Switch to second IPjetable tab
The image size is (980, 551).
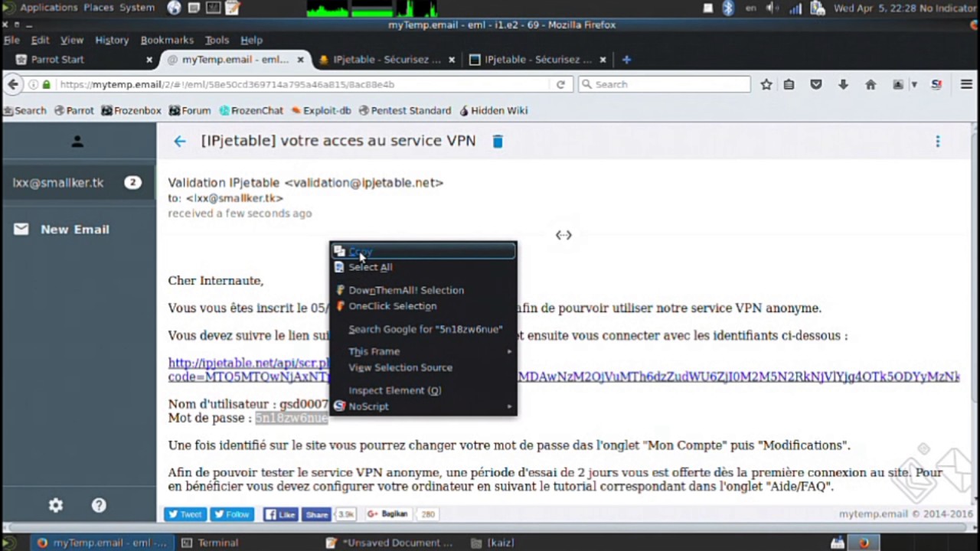click(x=538, y=60)
